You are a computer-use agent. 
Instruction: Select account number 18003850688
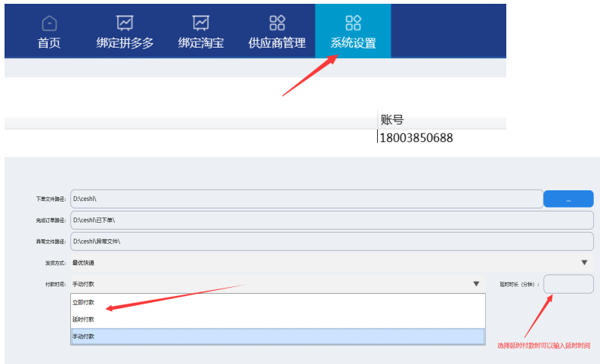click(416, 138)
